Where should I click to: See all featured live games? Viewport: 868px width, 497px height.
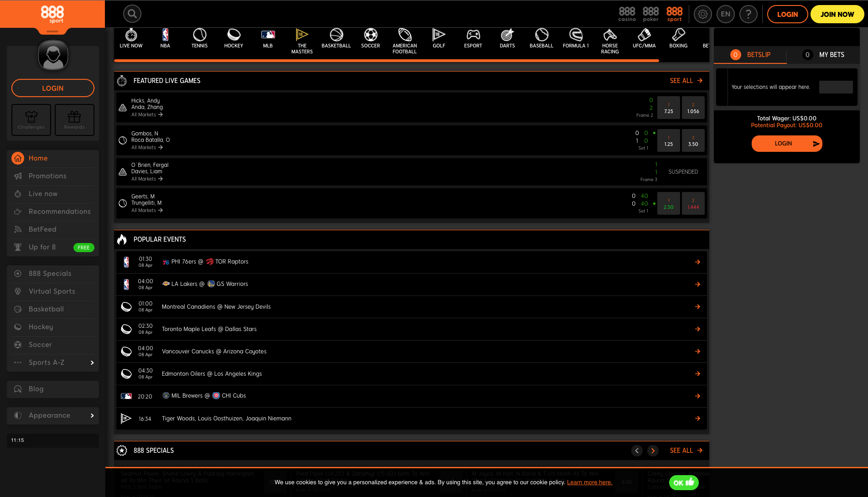tap(686, 81)
